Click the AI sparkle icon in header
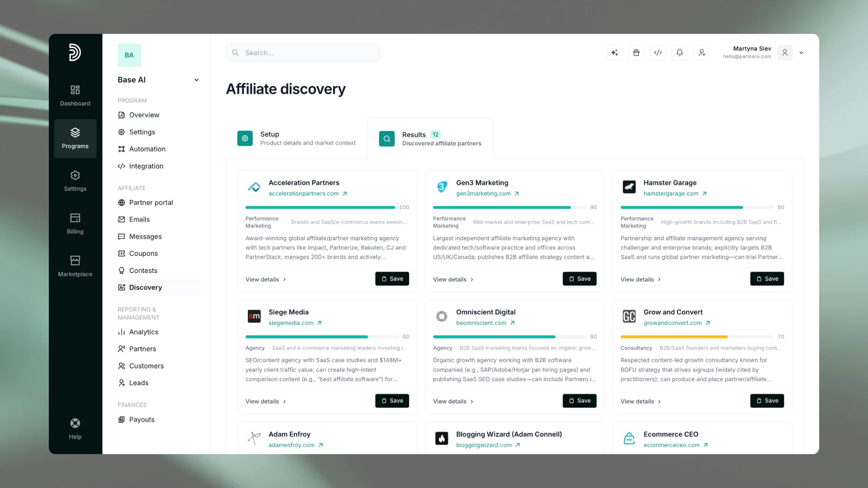This screenshot has height=488, width=868. 614,53
